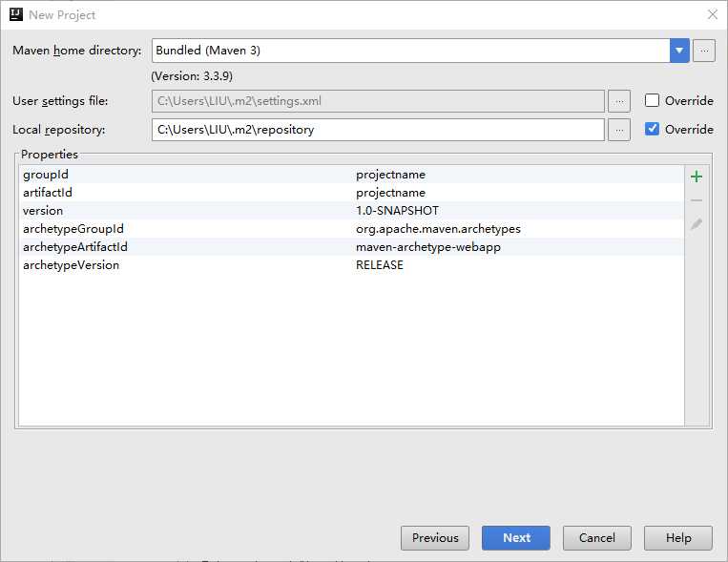
Task: Select the archetypeArtifactId property row
Action: point(351,247)
